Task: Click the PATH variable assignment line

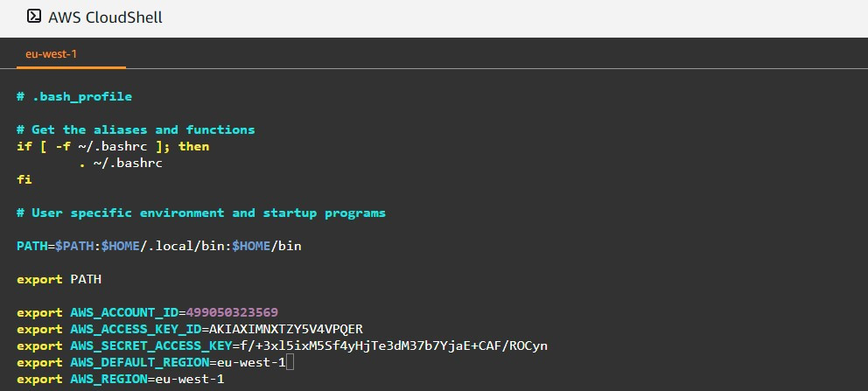Action: pos(159,246)
